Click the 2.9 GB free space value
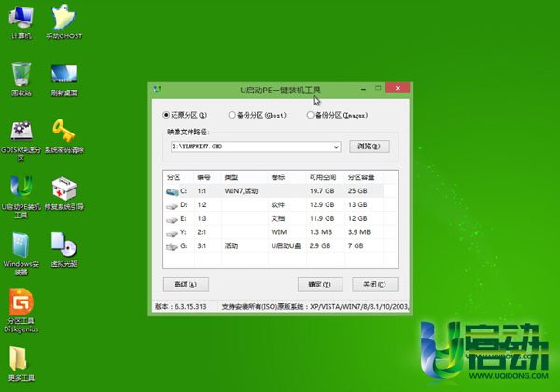This screenshot has height=392, width=560. [320, 246]
